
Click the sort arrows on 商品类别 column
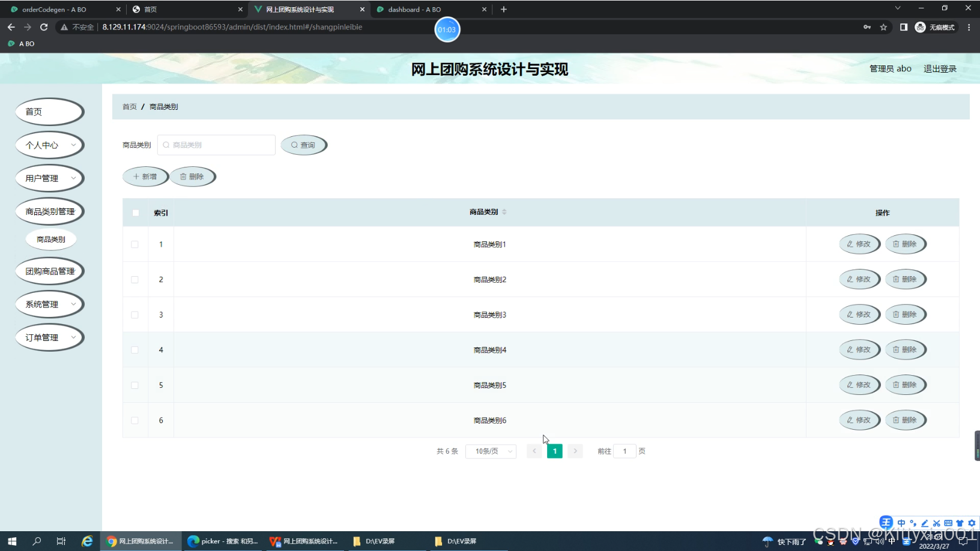504,212
